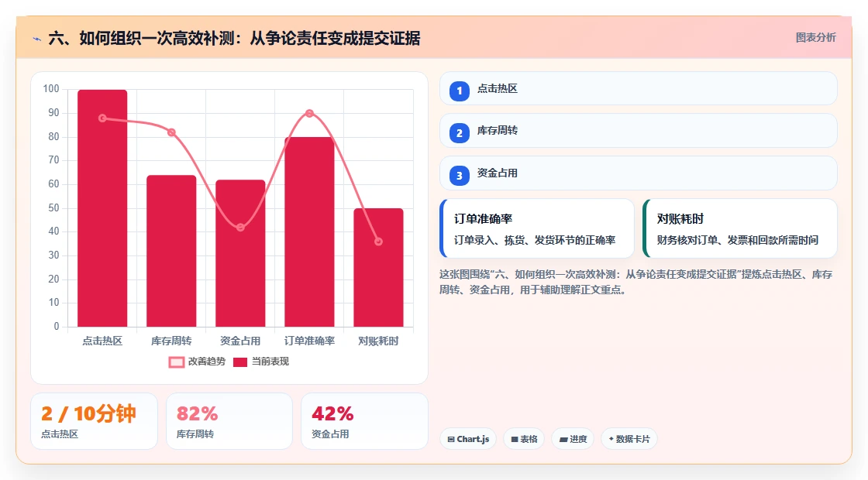868x480 pixels.
Task: Click the 库存周转 bar in the chart
Action: (x=171, y=251)
